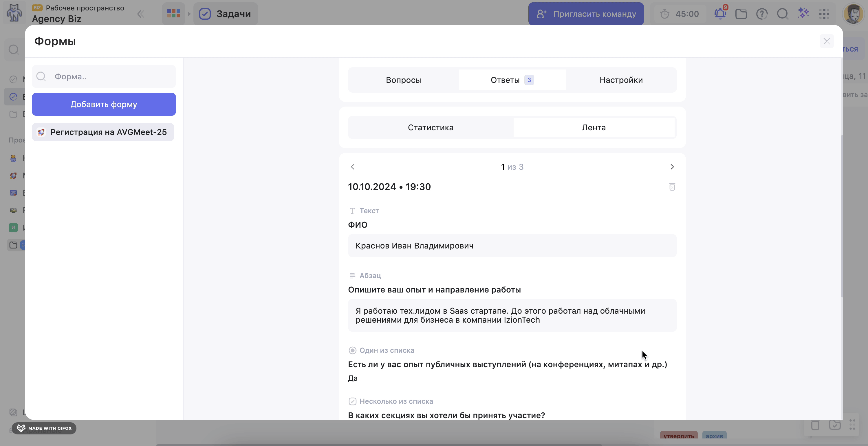
Task: Open notifications bell icon
Action: coord(720,14)
